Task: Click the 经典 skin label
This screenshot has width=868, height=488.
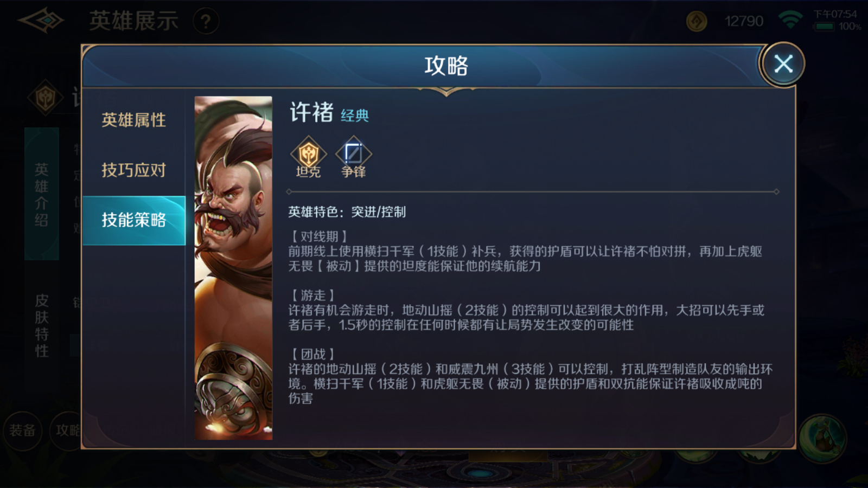Action: pyautogui.click(x=355, y=115)
